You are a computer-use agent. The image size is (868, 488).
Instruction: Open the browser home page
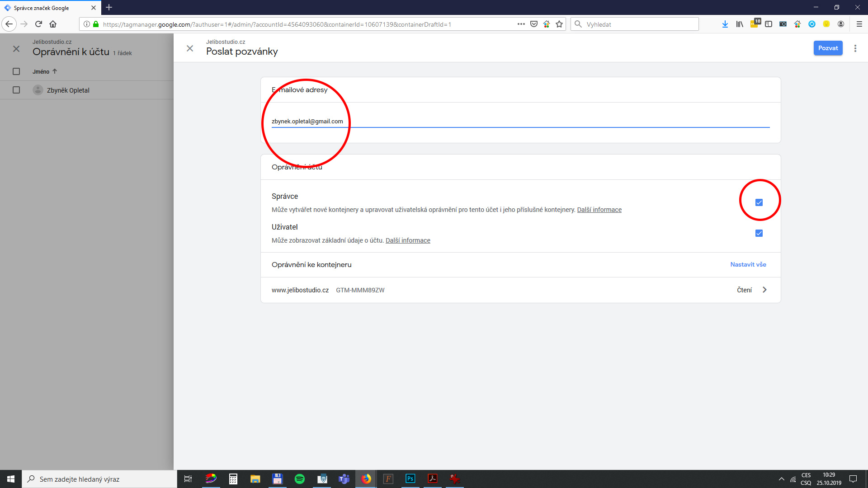coord(53,24)
